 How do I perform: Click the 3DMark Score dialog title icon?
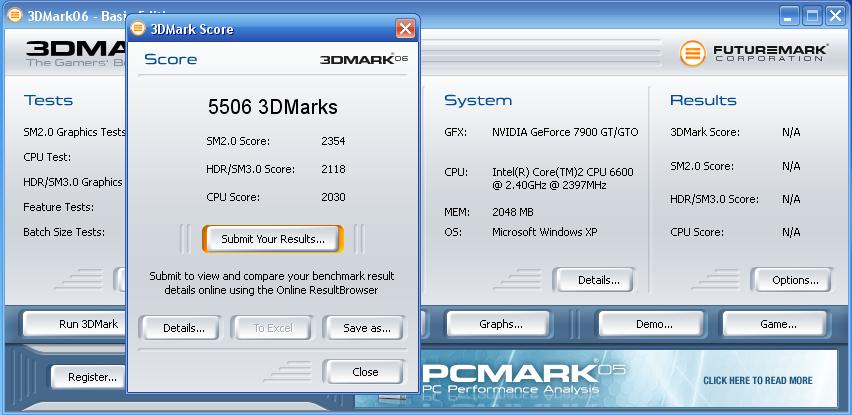[x=139, y=29]
